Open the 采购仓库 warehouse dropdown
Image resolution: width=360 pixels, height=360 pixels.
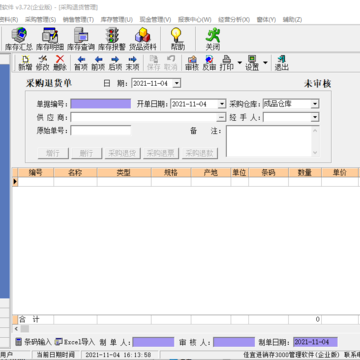315,104
